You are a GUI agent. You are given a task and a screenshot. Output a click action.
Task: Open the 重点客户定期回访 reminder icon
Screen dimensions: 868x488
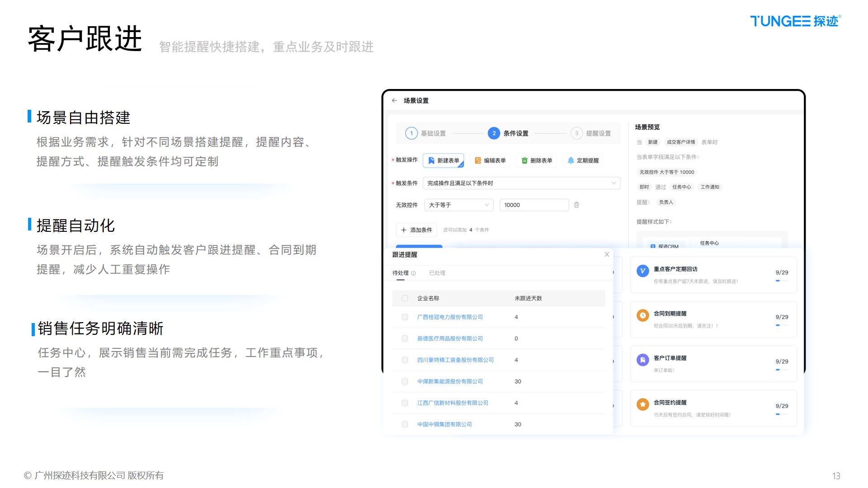pyautogui.click(x=642, y=271)
